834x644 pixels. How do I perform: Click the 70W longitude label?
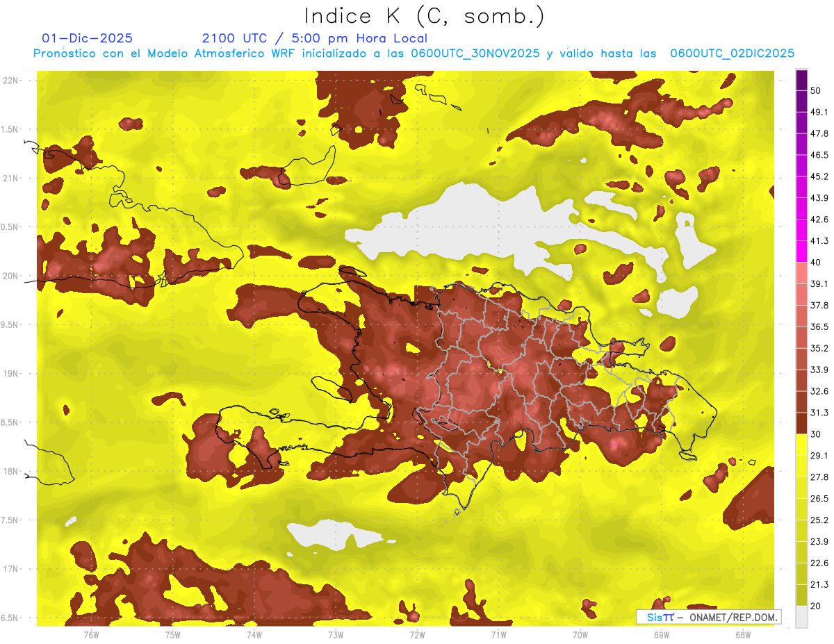tap(580, 635)
